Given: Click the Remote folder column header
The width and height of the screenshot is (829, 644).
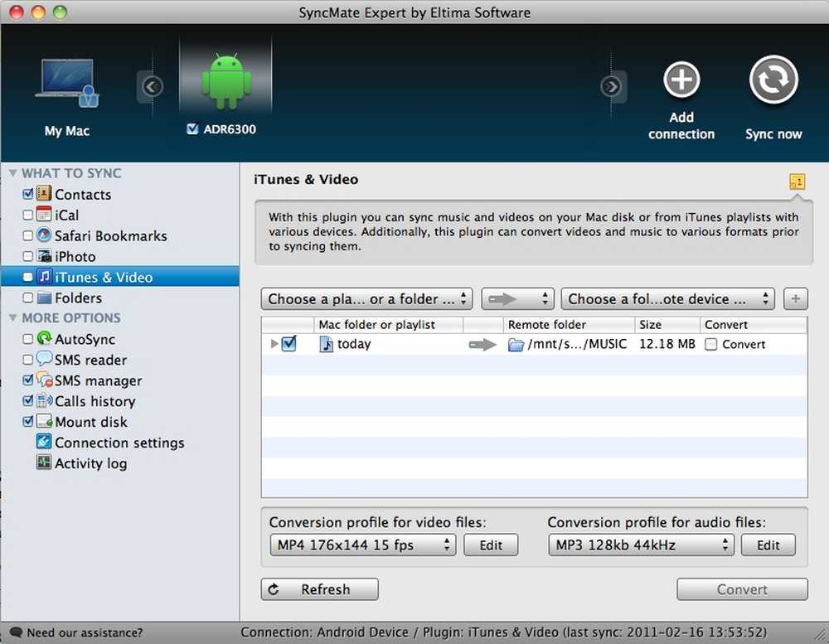Looking at the screenshot, I should tap(569, 325).
